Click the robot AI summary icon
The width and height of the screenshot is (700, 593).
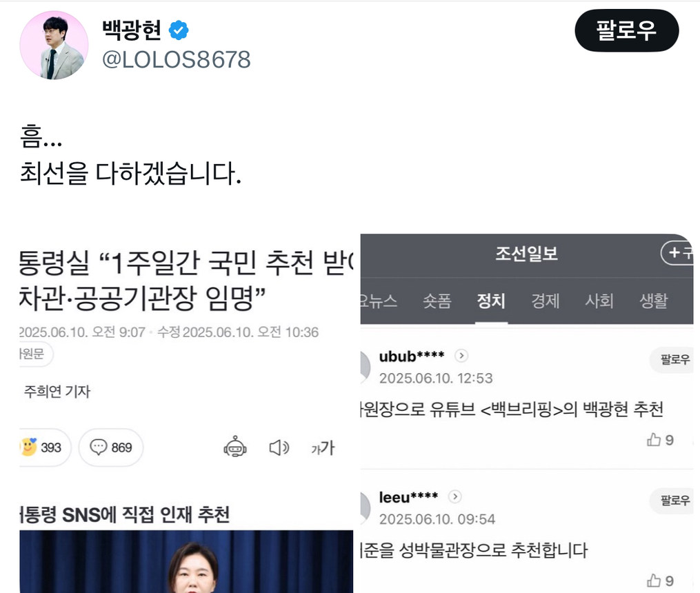tap(235, 447)
